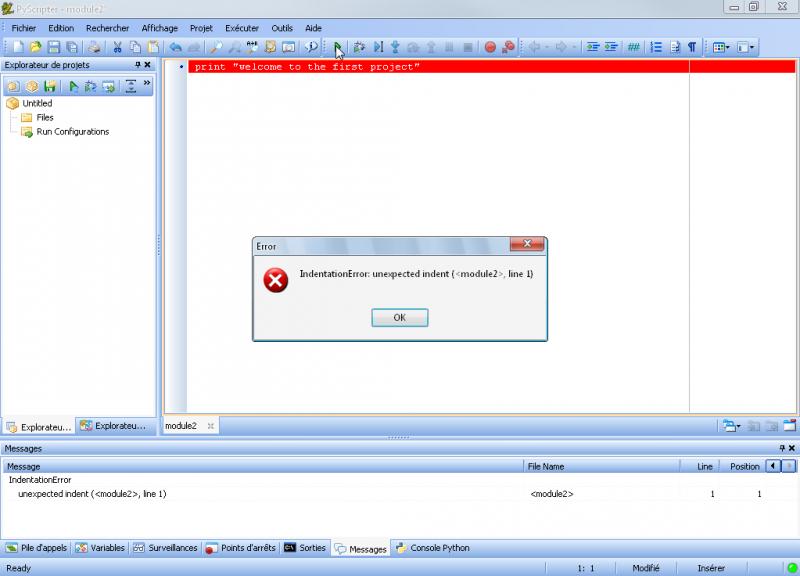Dedent the selected block
Screen dimensions: 800x576
pos(611,47)
